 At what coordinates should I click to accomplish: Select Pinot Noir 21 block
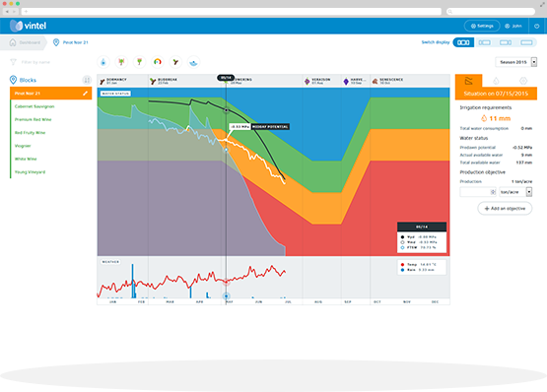[51, 94]
